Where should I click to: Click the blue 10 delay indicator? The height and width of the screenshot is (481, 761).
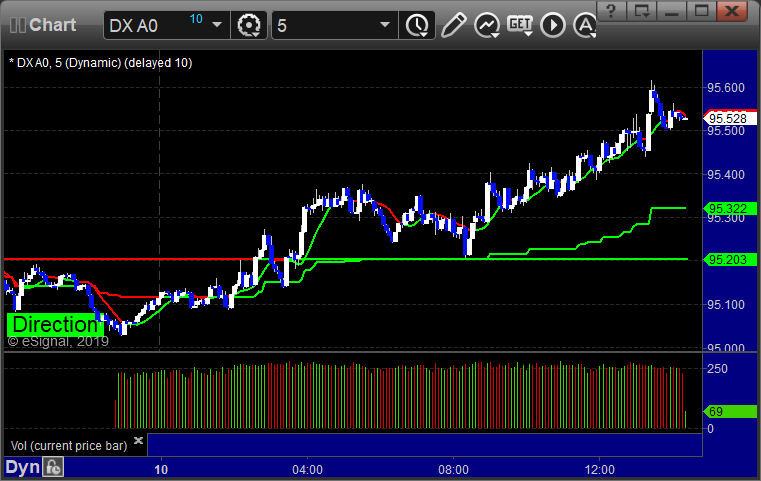click(196, 19)
